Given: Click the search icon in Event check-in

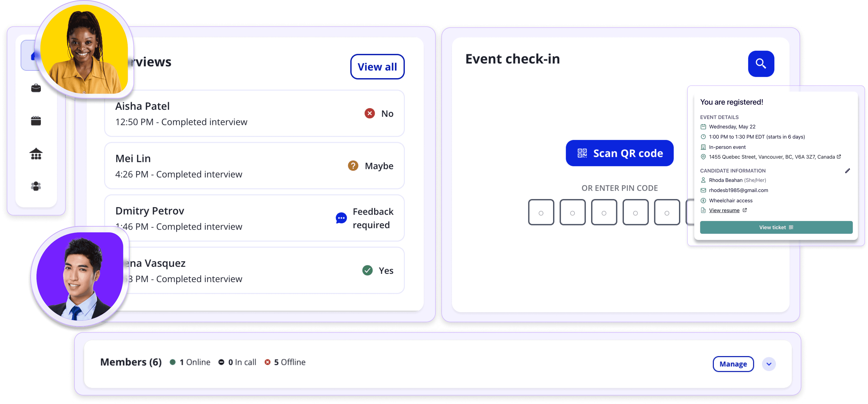Looking at the screenshot, I should coord(760,63).
